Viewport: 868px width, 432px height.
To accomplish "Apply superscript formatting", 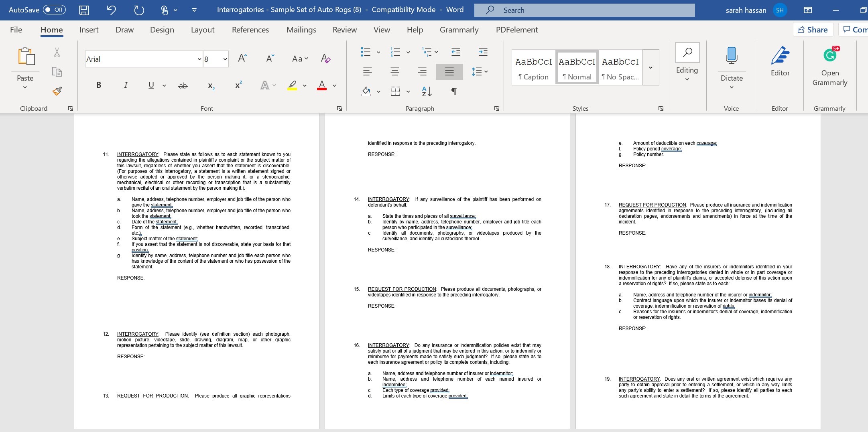I will 238,85.
